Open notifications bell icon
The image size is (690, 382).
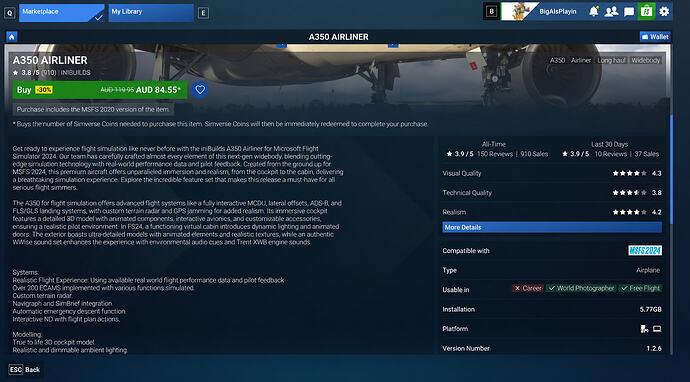pos(594,11)
